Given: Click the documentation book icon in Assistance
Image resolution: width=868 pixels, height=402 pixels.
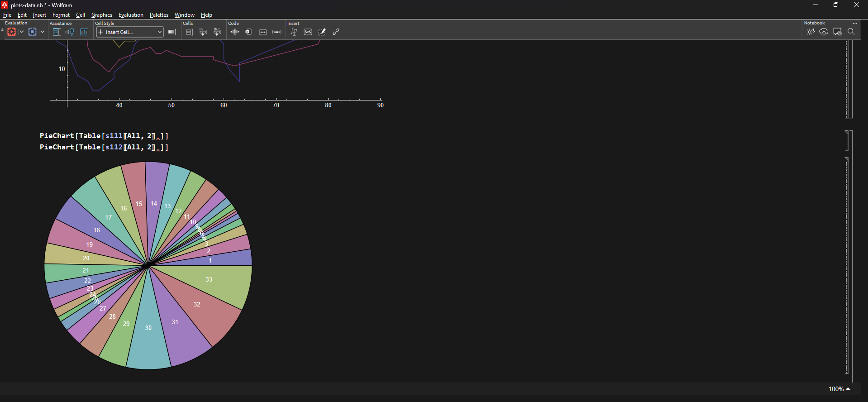Looking at the screenshot, I should (84, 32).
